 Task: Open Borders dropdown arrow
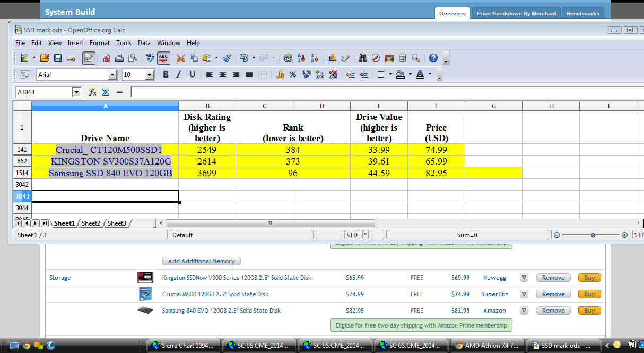[390, 75]
